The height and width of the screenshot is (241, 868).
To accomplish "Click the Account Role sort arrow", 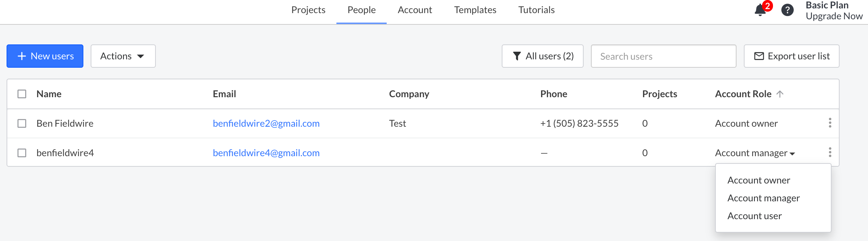I will coord(780,94).
